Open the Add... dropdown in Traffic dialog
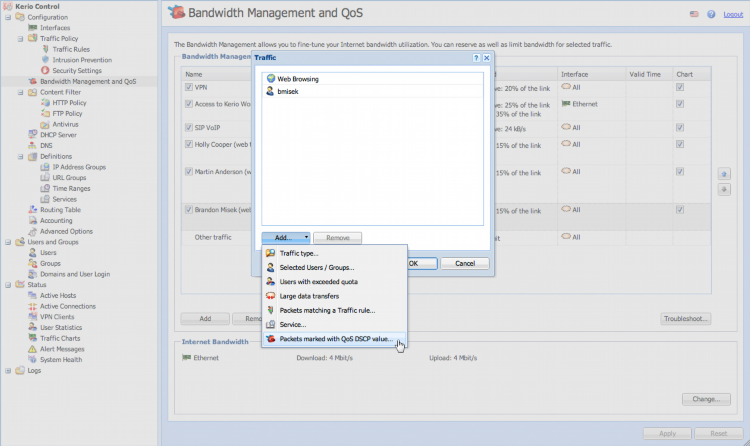 coord(286,238)
